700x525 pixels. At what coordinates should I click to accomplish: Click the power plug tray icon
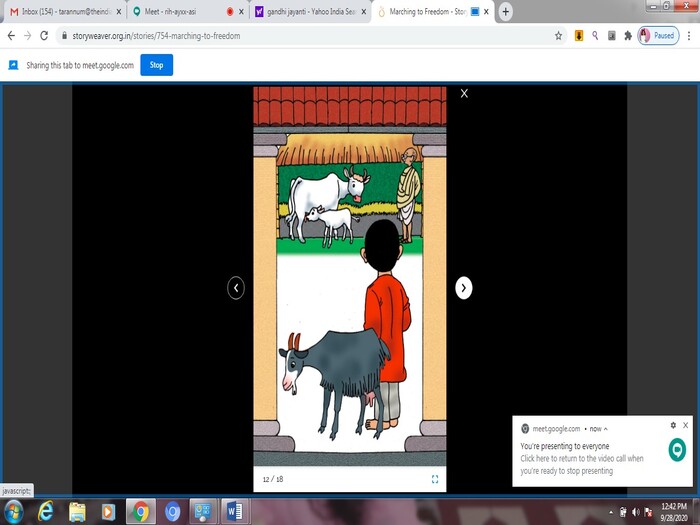623,512
